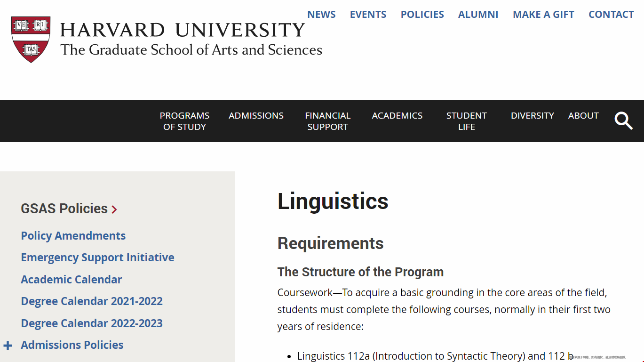
Task: Select Financial Support in navigation bar
Action: (x=327, y=121)
